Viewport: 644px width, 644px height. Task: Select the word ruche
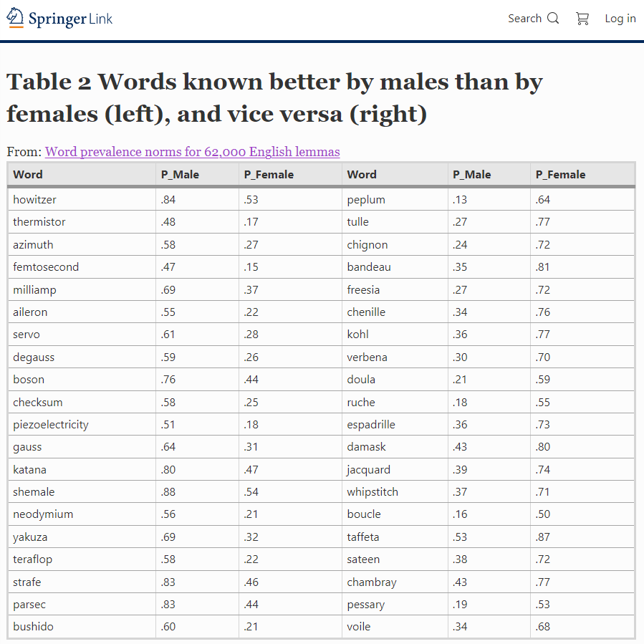click(x=361, y=403)
